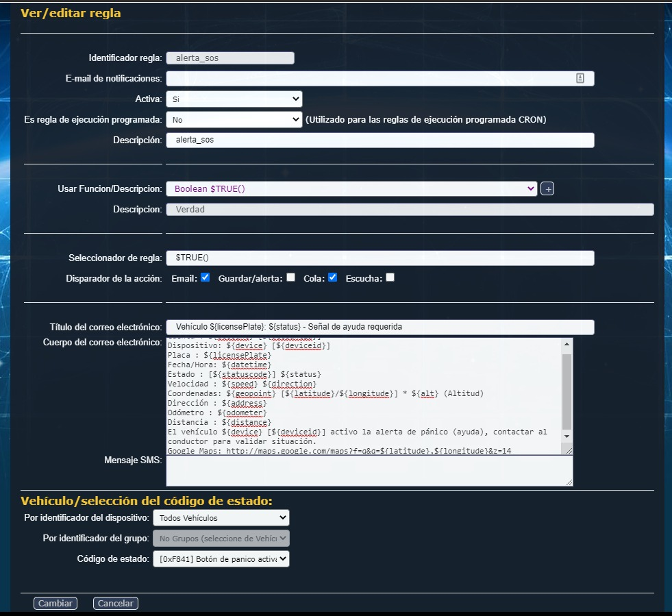Uncheck the Cola checkbox
Screen dimensions: 672x616
tap(332, 278)
